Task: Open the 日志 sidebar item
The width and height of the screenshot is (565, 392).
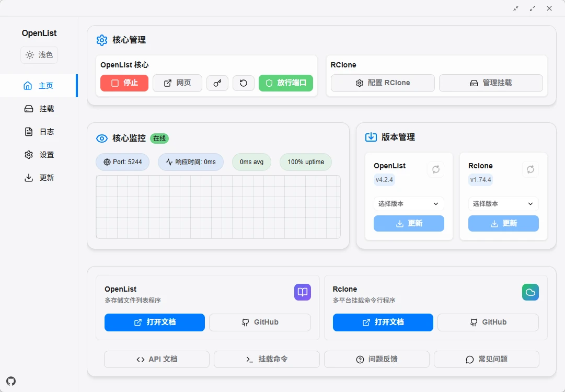Action: pyautogui.click(x=39, y=132)
